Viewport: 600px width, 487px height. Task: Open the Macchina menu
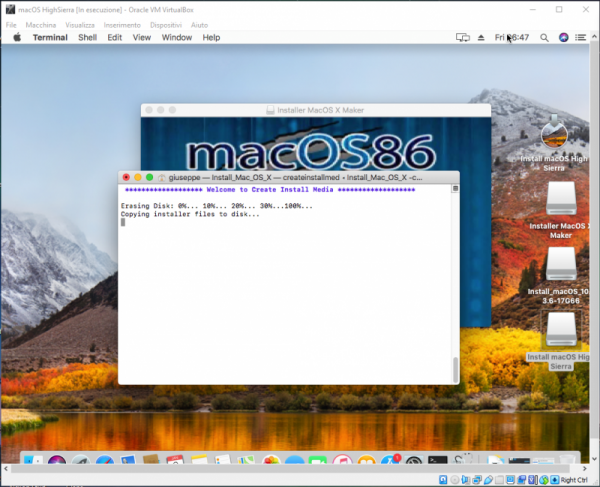[41, 25]
